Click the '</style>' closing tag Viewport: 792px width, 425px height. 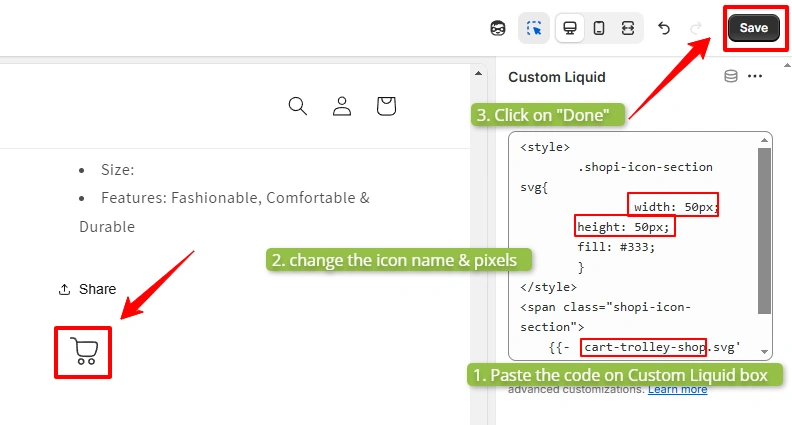coord(549,287)
